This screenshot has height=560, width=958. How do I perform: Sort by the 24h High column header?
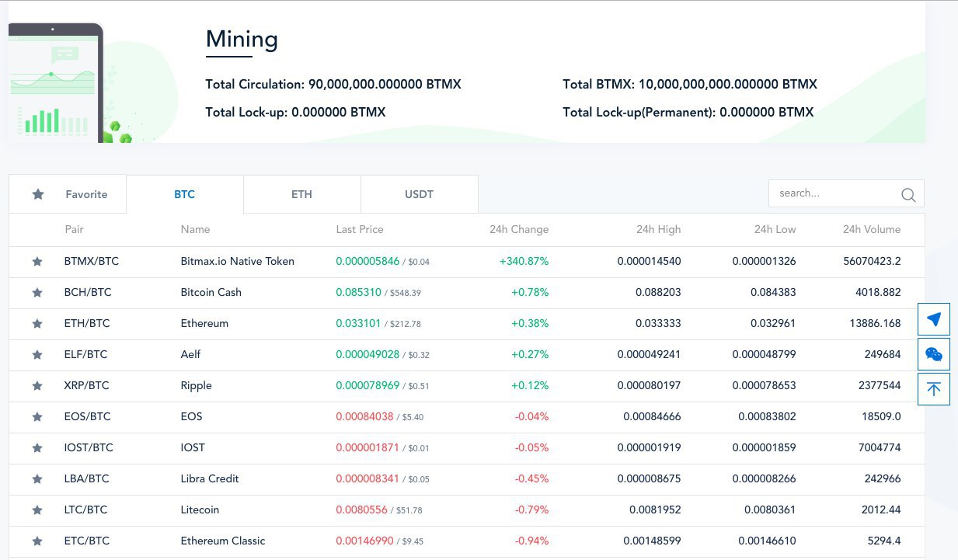click(658, 230)
